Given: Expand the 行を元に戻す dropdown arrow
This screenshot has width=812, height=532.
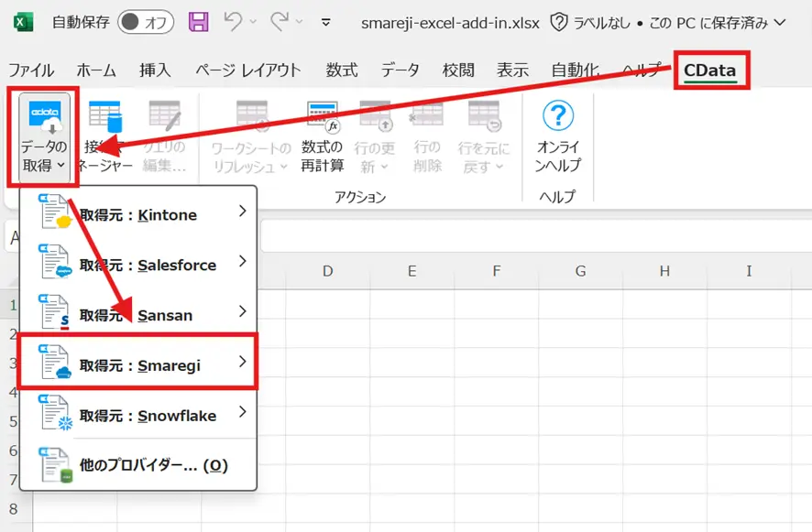Looking at the screenshot, I should (x=499, y=167).
